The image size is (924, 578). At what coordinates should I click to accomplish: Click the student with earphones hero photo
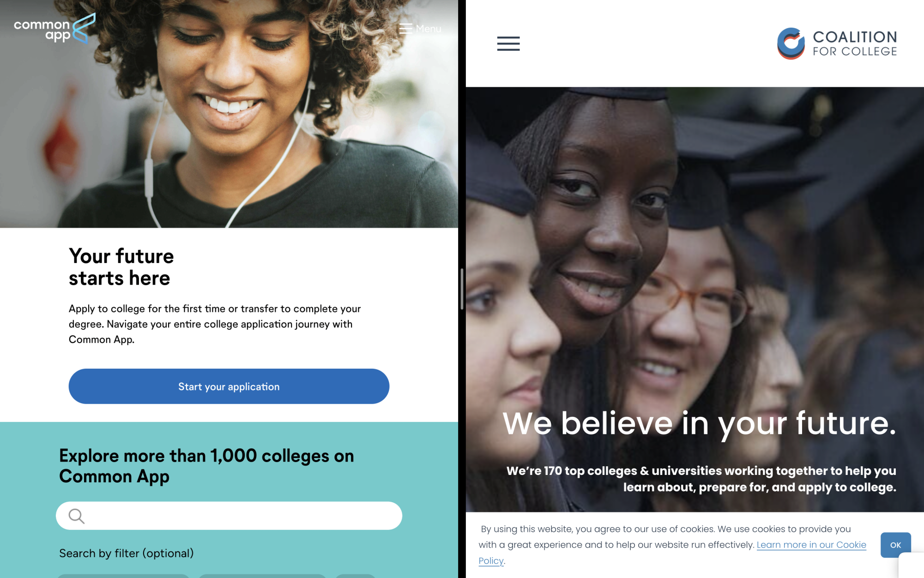pyautogui.click(x=229, y=114)
